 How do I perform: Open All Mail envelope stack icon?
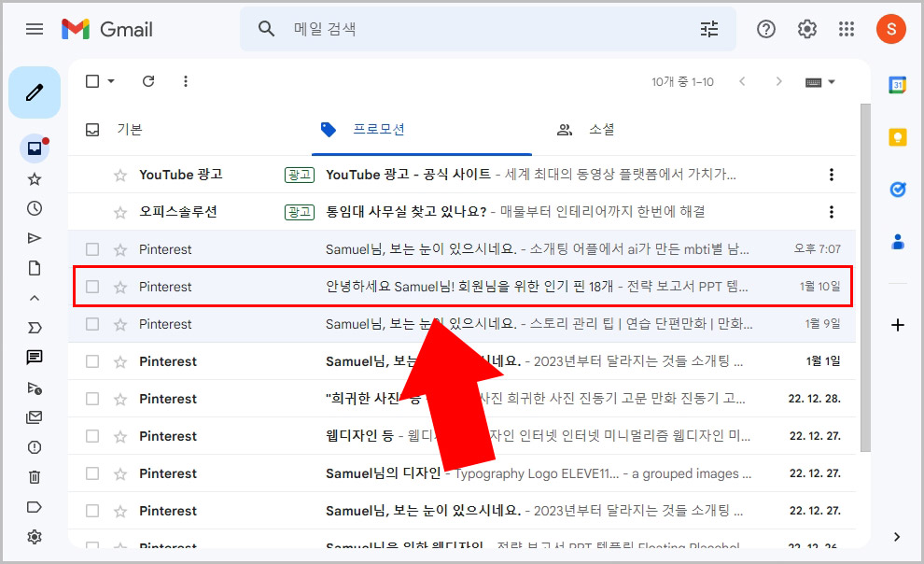pos(35,417)
